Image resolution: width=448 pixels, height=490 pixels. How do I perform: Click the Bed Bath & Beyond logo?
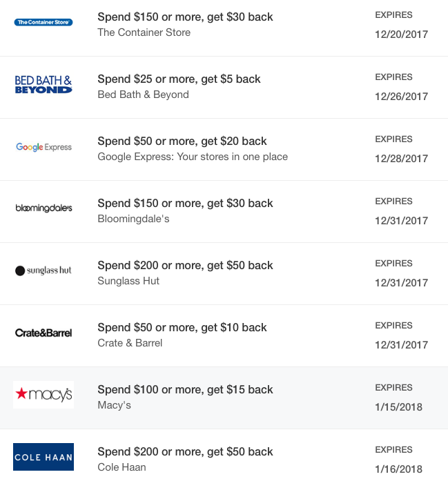pyautogui.click(x=43, y=85)
